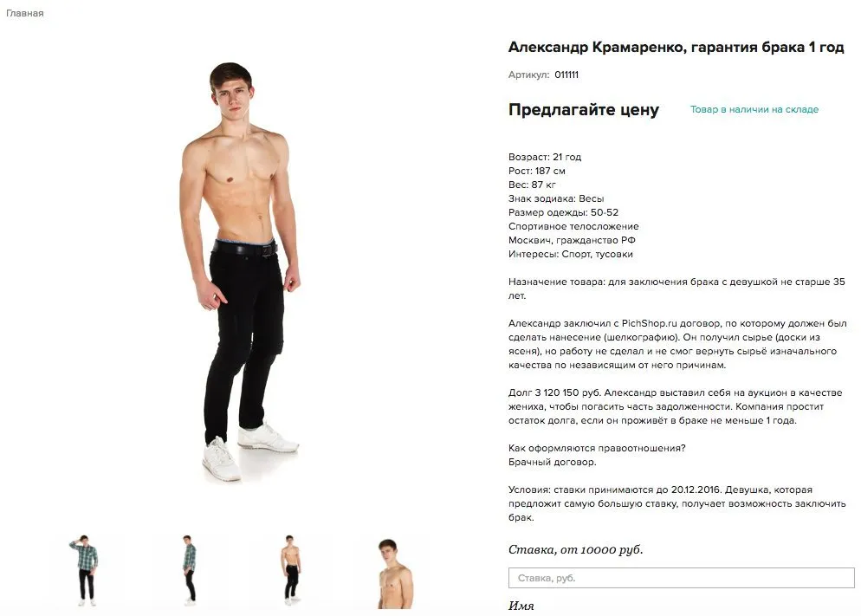The height and width of the screenshot is (616, 861).
Task: Click the Артикул number 011111
Action: [566, 75]
